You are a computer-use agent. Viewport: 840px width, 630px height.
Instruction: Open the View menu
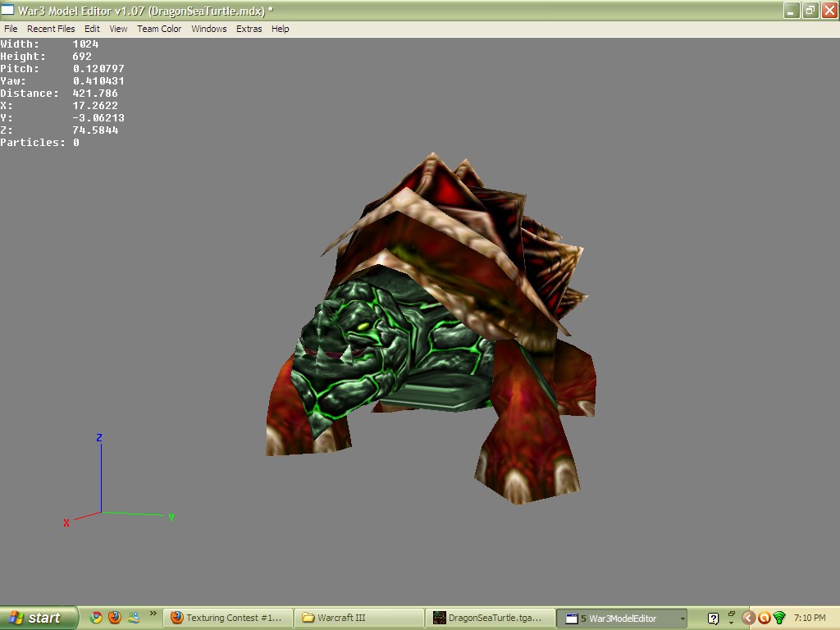point(118,29)
